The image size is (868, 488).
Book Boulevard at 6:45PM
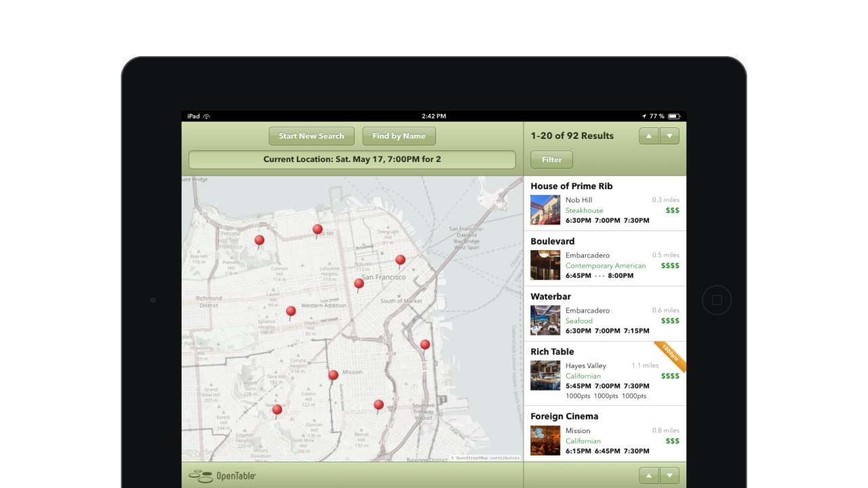[578, 276]
